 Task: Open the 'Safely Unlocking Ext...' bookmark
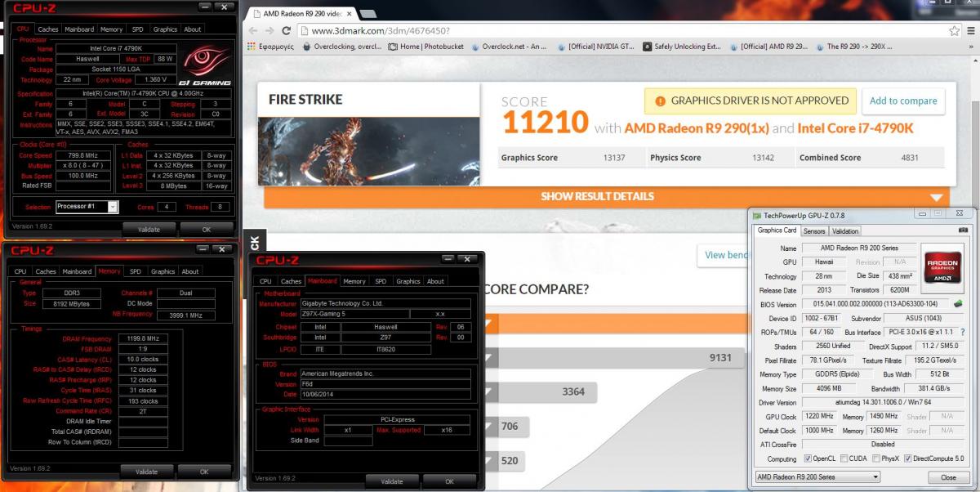click(x=682, y=47)
